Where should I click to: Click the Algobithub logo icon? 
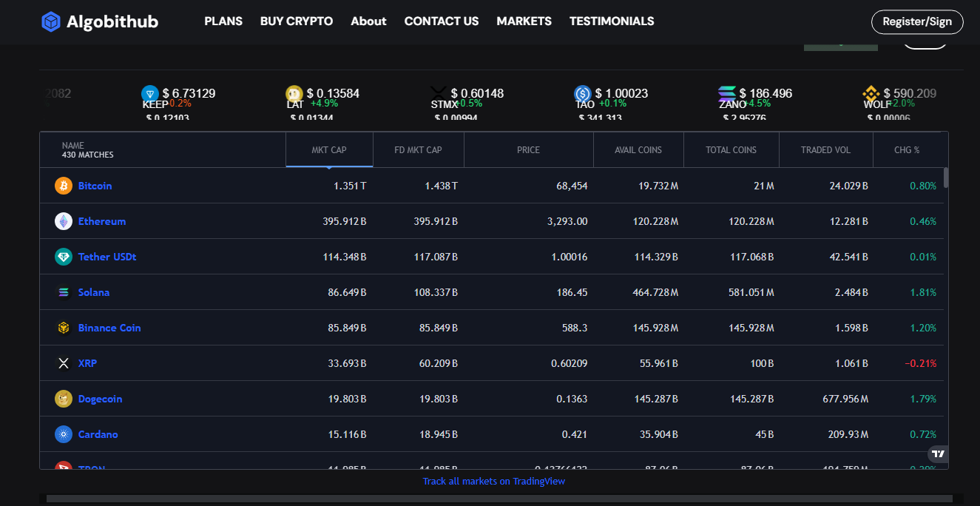[x=51, y=21]
